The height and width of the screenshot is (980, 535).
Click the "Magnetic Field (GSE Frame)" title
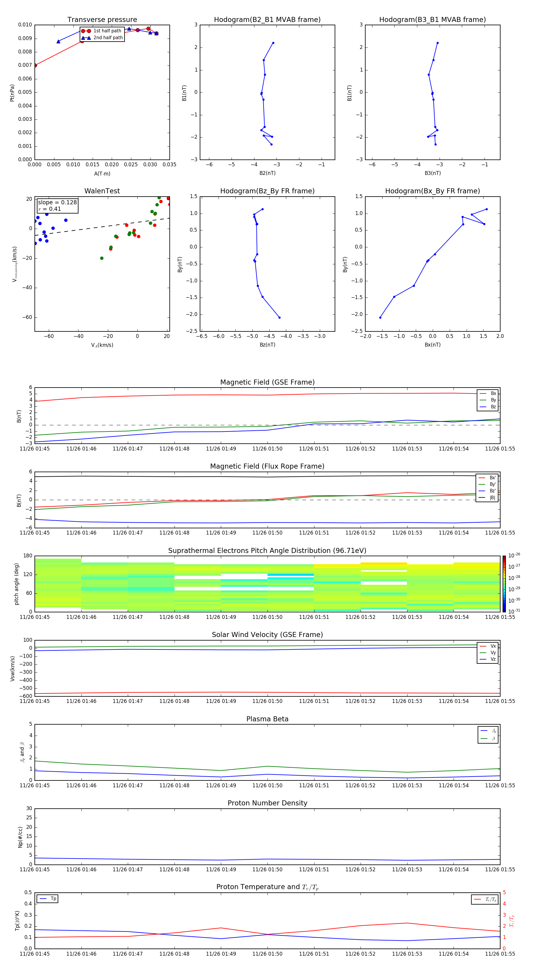[267, 382]
